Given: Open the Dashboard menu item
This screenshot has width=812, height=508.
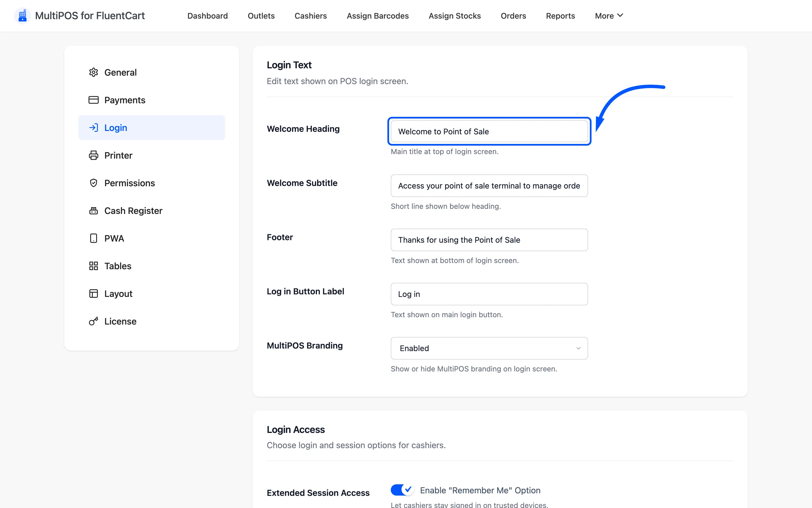Looking at the screenshot, I should 207,16.
